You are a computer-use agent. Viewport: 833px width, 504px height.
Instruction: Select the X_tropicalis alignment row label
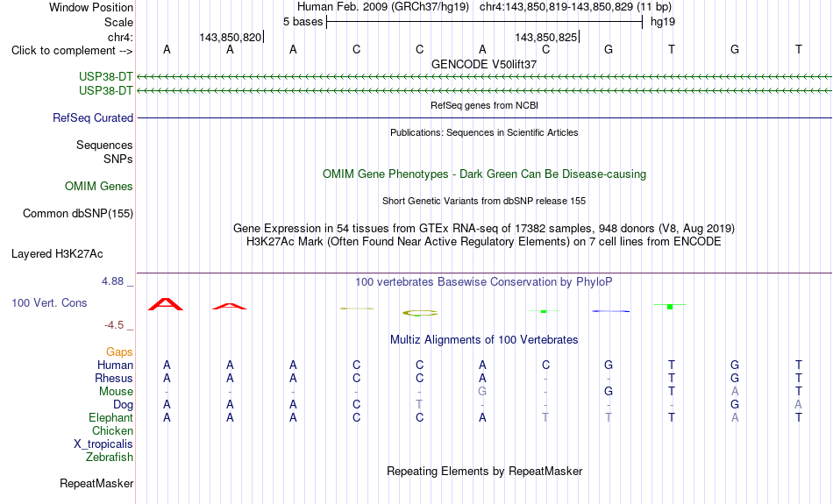pyautogui.click(x=103, y=444)
